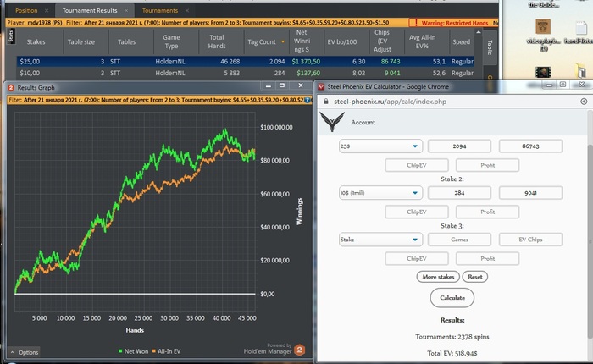
Task: Toggle the Net Won legend swatch
Action: 120,351
